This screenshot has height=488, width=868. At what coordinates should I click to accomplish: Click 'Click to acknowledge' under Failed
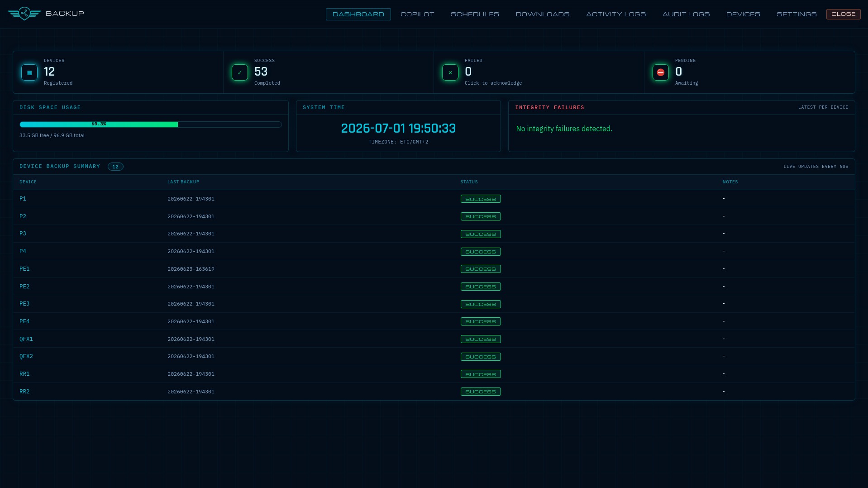[493, 83]
